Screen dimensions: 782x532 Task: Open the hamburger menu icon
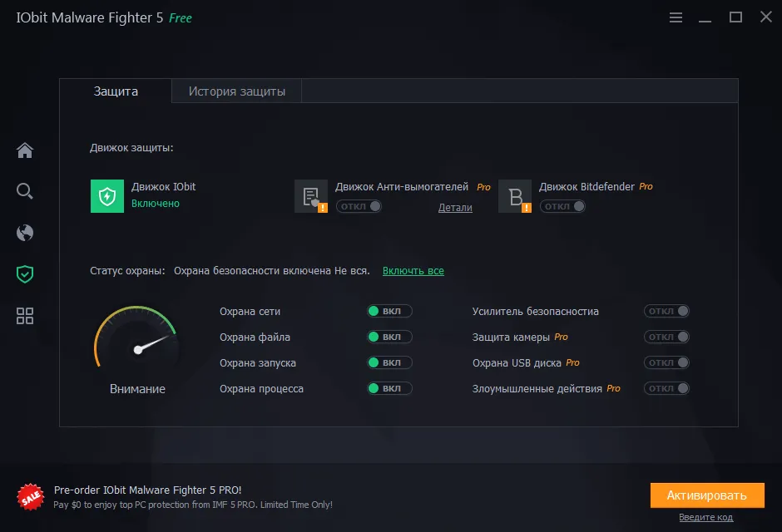click(x=676, y=18)
